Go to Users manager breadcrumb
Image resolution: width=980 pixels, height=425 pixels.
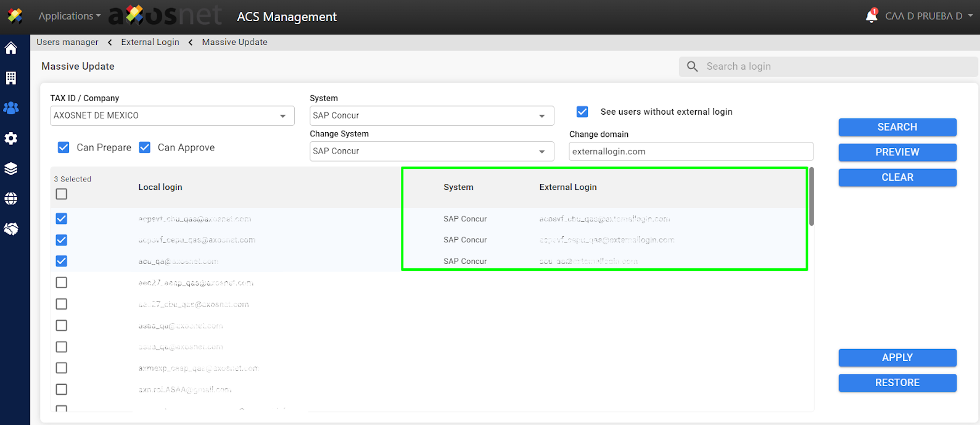pyautogui.click(x=67, y=42)
